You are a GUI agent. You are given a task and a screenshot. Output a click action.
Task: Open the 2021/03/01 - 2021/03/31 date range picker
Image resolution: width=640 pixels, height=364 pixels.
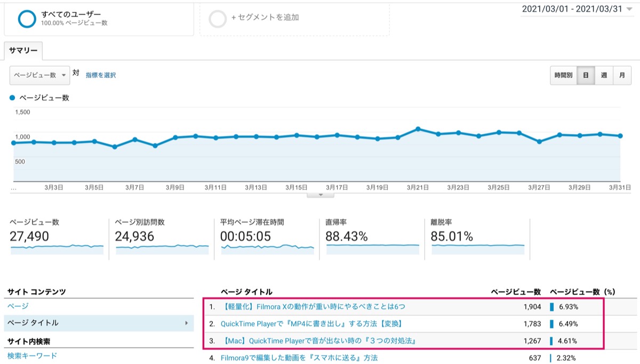[577, 9]
